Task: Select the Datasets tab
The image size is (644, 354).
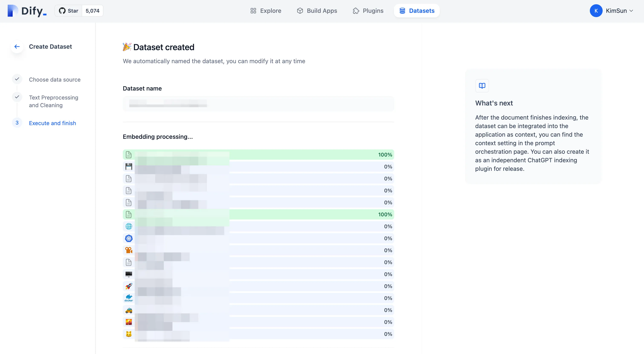Action: (417, 11)
